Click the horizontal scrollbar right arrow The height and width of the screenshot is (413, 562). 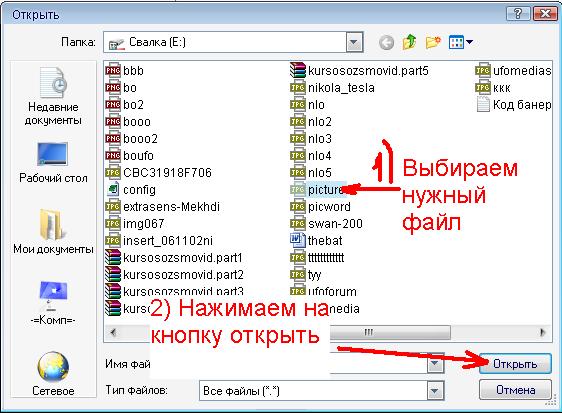[542, 333]
